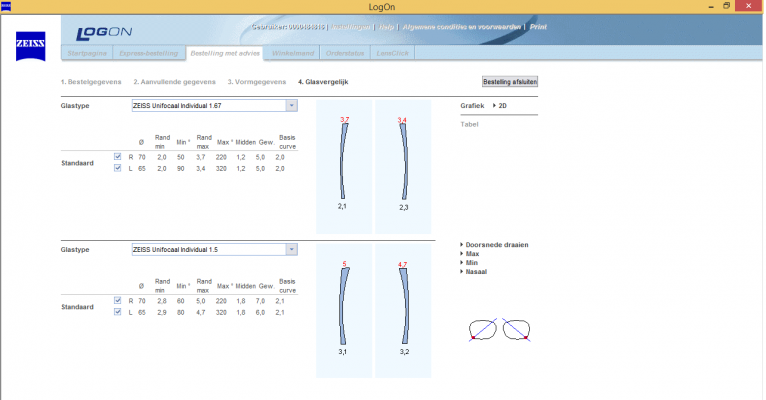Click the right lens 1.5 cross-section graphic
The width and height of the screenshot is (766, 400).
[344, 306]
